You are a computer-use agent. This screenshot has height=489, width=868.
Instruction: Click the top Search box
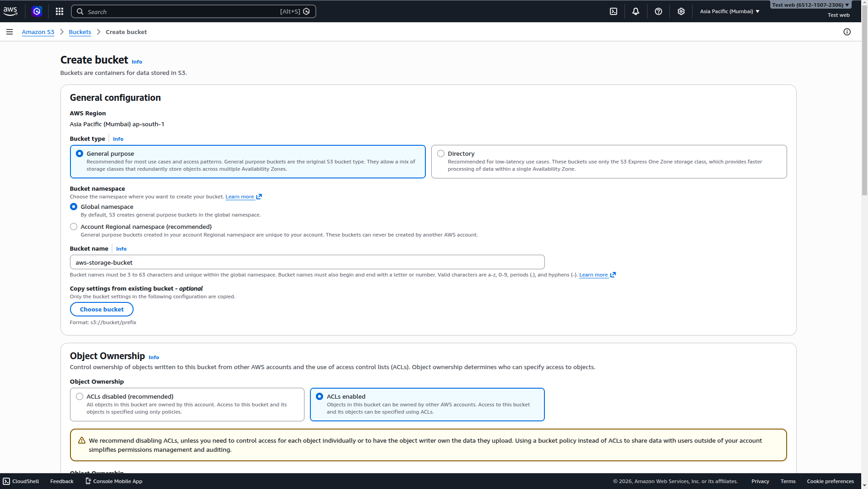[x=194, y=11]
